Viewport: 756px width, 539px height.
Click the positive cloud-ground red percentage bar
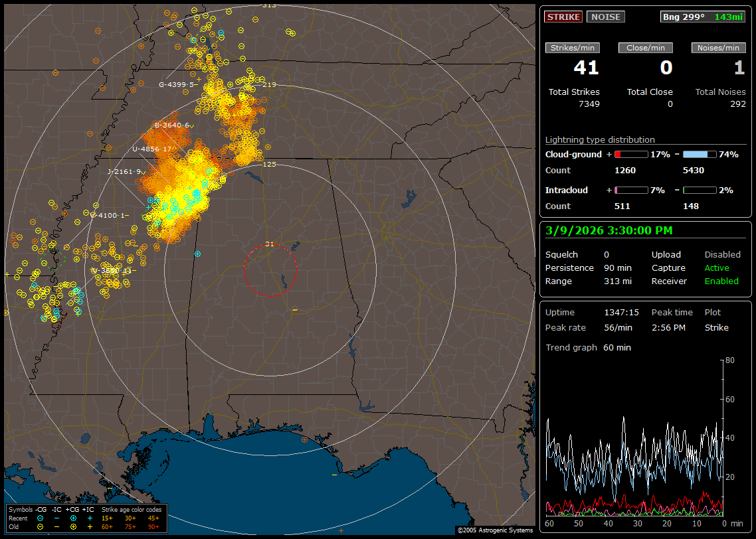[630, 154]
